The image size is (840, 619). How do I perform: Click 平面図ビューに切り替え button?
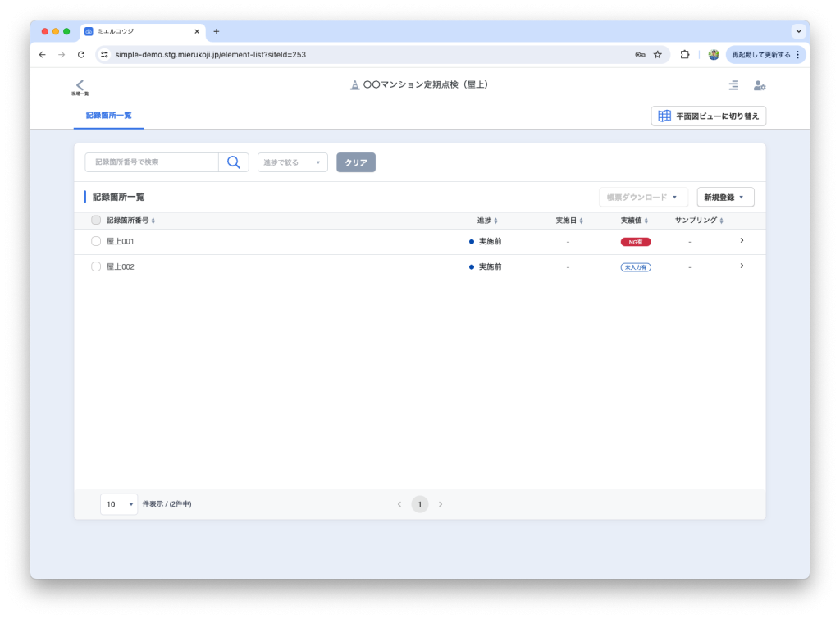[709, 116]
